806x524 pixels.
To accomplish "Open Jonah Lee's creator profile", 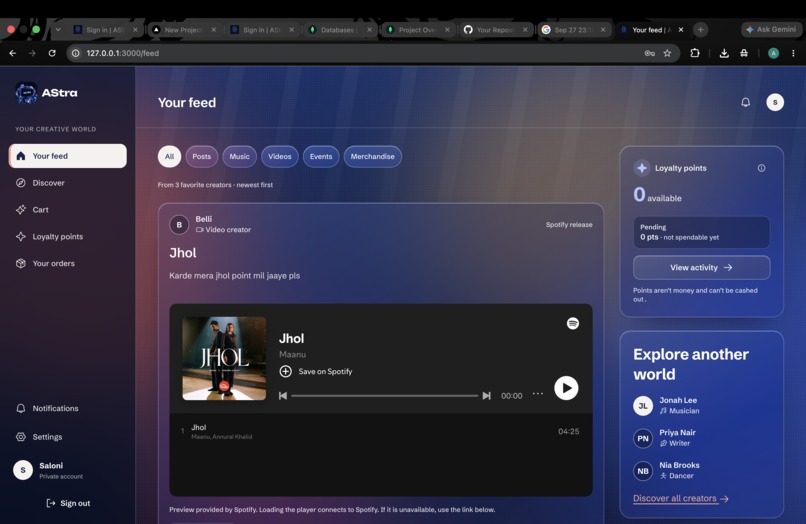I will pos(679,405).
